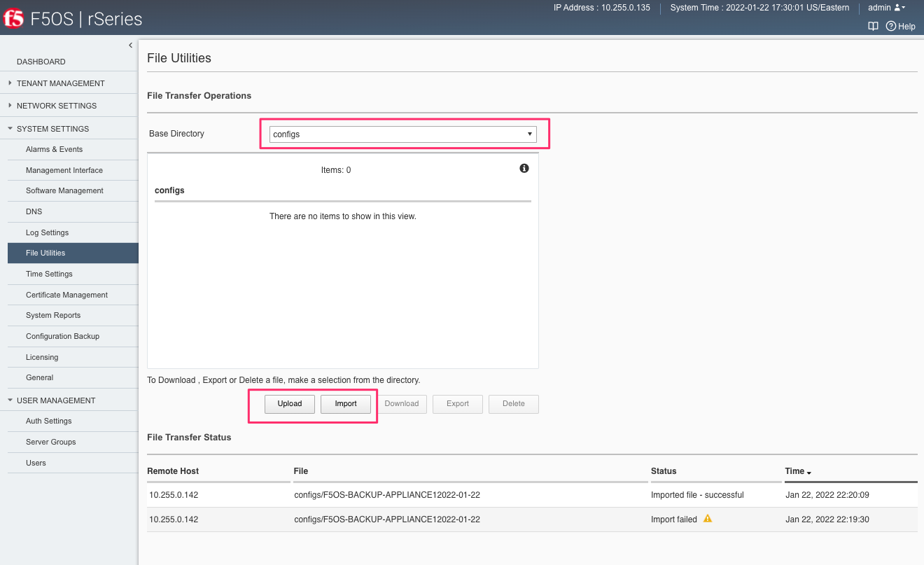Viewport: 924px width, 565px height.
Task: Collapse the sidebar with the chevron
Action: [x=130, y=46]
